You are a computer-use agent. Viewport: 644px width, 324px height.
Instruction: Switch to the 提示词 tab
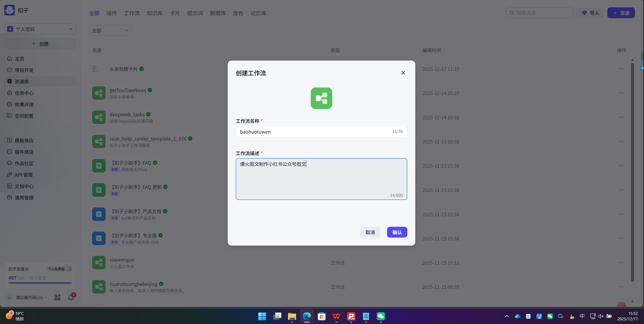195,13
